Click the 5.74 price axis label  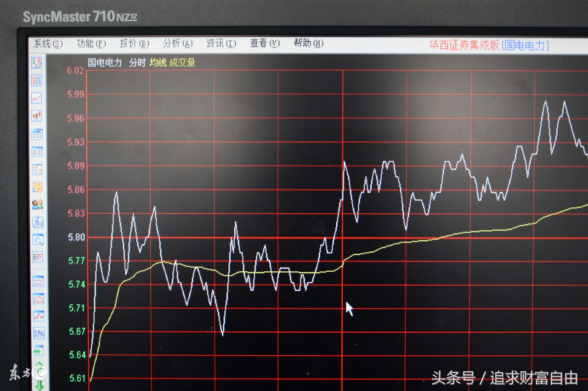click(x=77, y=285)
